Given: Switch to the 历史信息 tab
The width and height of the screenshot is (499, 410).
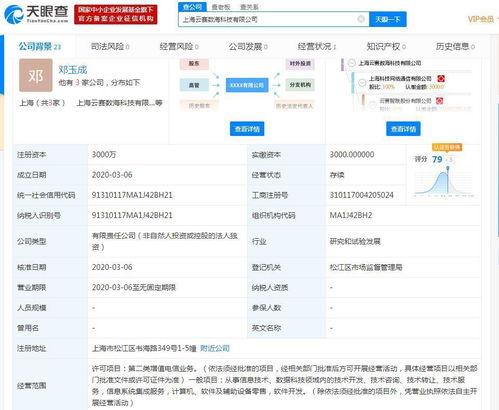Looking at the screenshot, I should coord(455,47).
